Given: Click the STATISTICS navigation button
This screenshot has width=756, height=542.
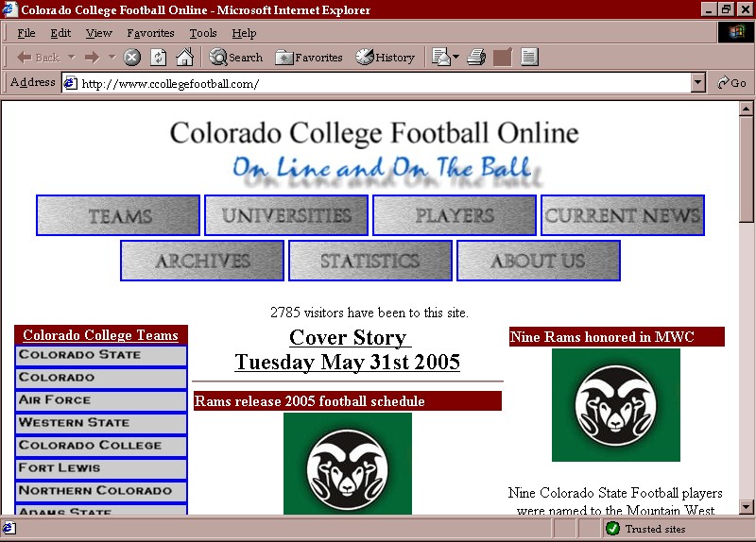Looking at the screenshot, I should coord(370,261).
